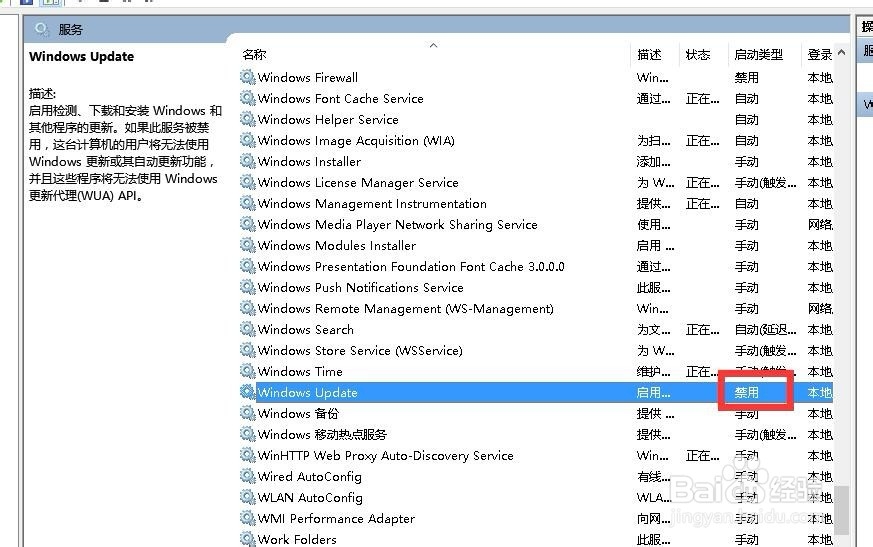This screenshot has height=547, width=873.
Task: Select the Windows Firewall service name
Action: point(308,77)
